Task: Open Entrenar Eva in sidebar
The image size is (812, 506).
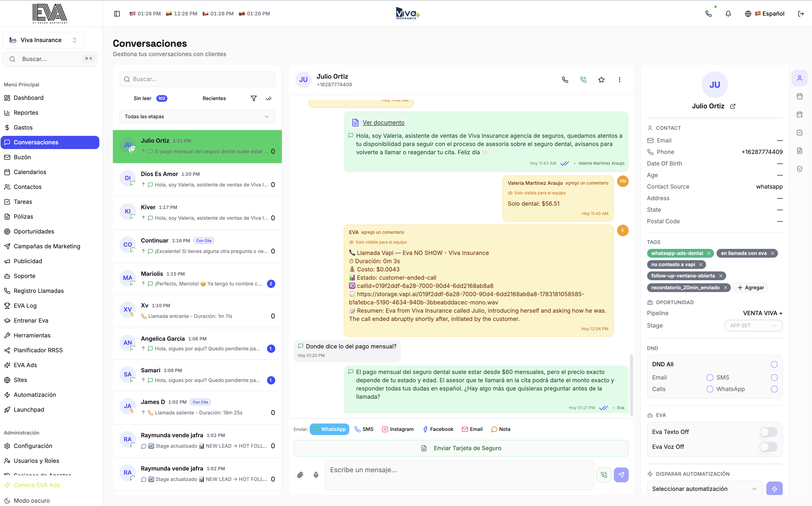Action: click(50, 321)
